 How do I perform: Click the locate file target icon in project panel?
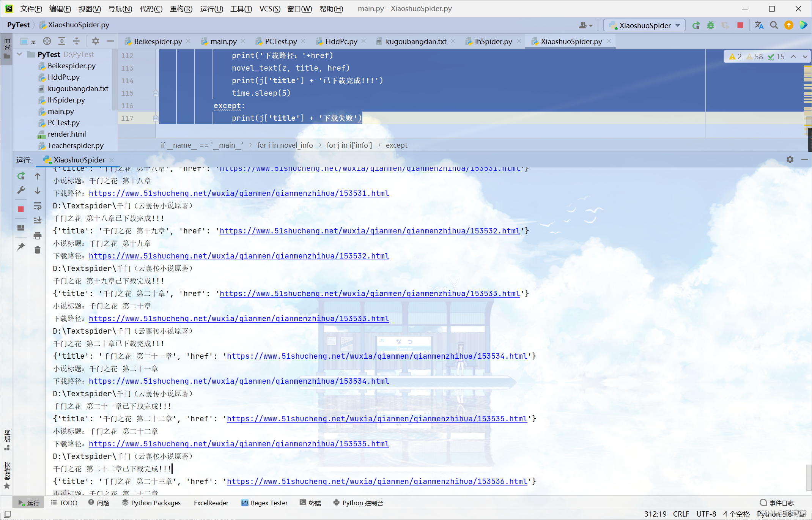pos(47,41)
